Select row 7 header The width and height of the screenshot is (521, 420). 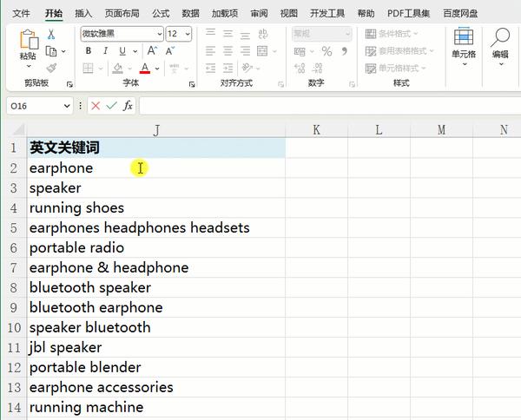13,267
